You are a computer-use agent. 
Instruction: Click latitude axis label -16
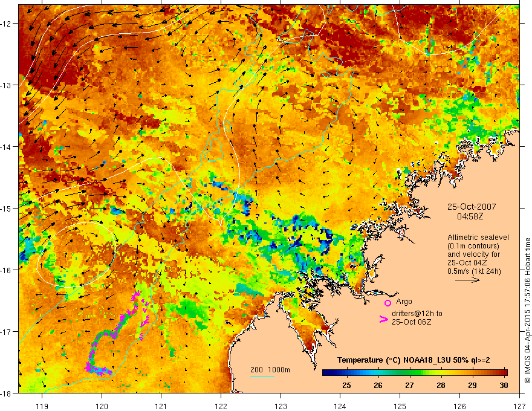[x=6, y=270]
